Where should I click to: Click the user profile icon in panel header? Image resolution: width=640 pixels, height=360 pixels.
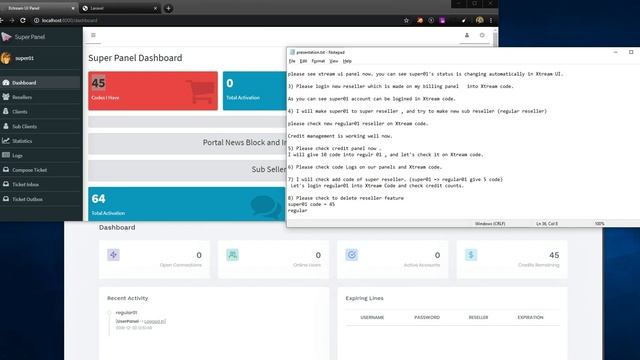(x=467, y=35)
